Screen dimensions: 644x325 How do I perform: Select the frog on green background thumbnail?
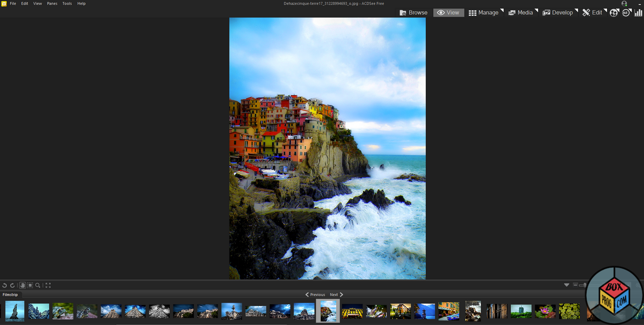[63, 311]
